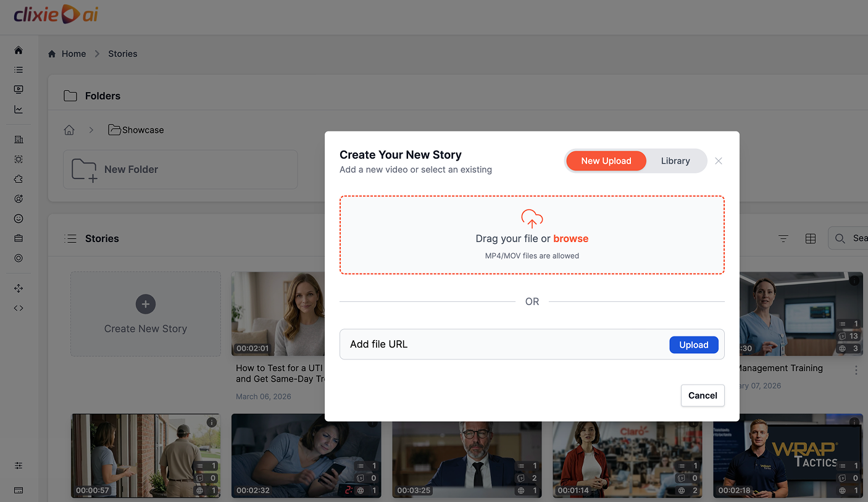The width and height of the screenshot is (868, 502).
Task: Click the "March 06, 2026" date
Action: 264,396
